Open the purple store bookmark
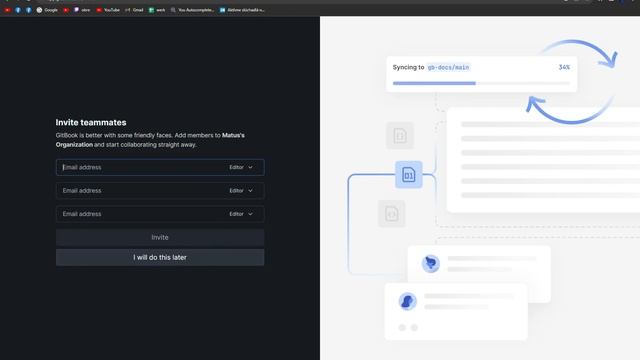640x360 pixels. point(82,10)
